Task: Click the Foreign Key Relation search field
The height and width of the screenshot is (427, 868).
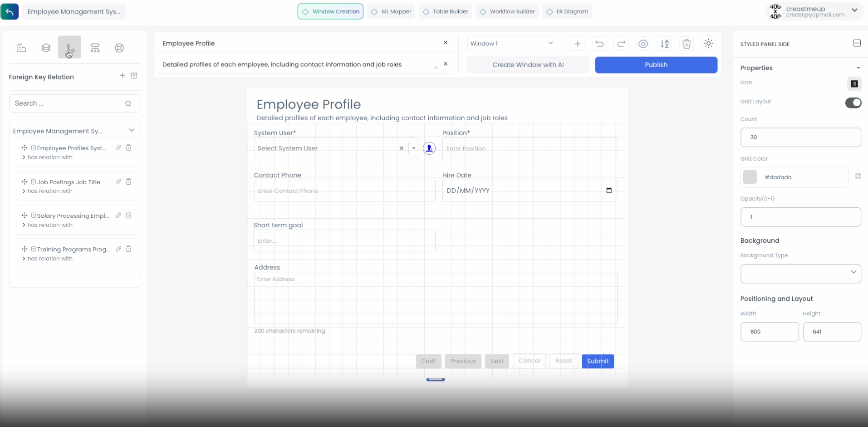Action: (68, 103)
